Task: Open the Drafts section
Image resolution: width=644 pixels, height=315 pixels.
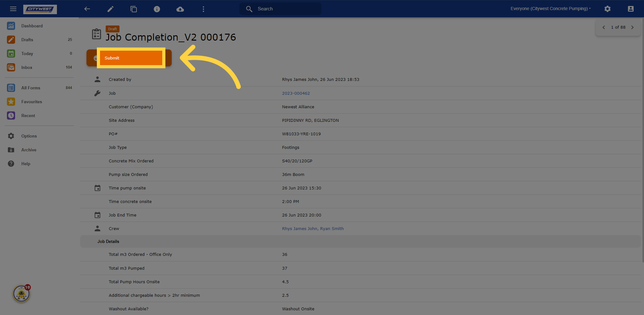Action: coord(27,40)
